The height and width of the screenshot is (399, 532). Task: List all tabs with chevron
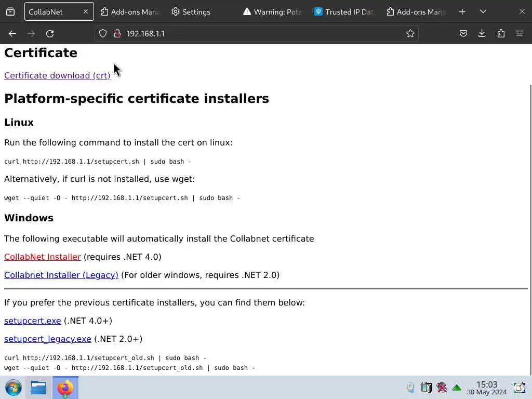pyautogui.click(x=483, y=12)
